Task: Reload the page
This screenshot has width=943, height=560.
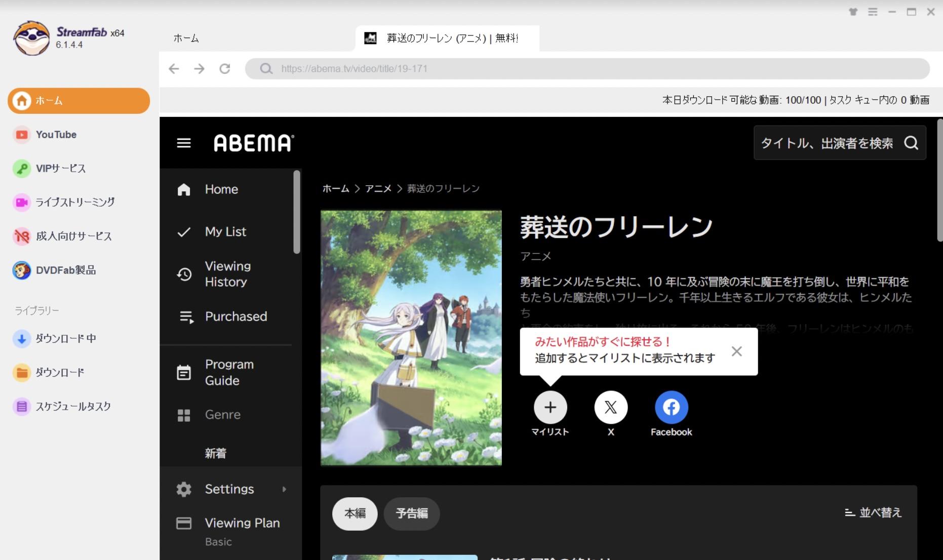Action: pyautogui.click(x=225, y=69)
